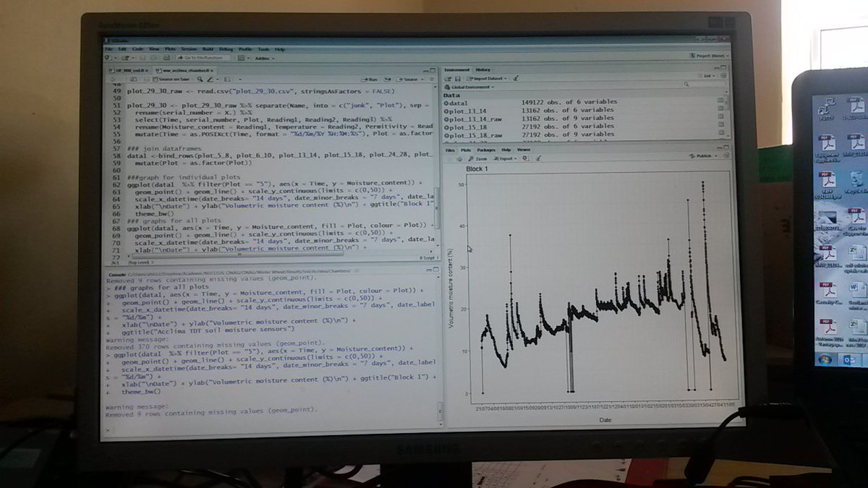Image resolution: width=868 pixels, height=488 pixels.
Task: Open the Code menu
Action: pos(137,48)
